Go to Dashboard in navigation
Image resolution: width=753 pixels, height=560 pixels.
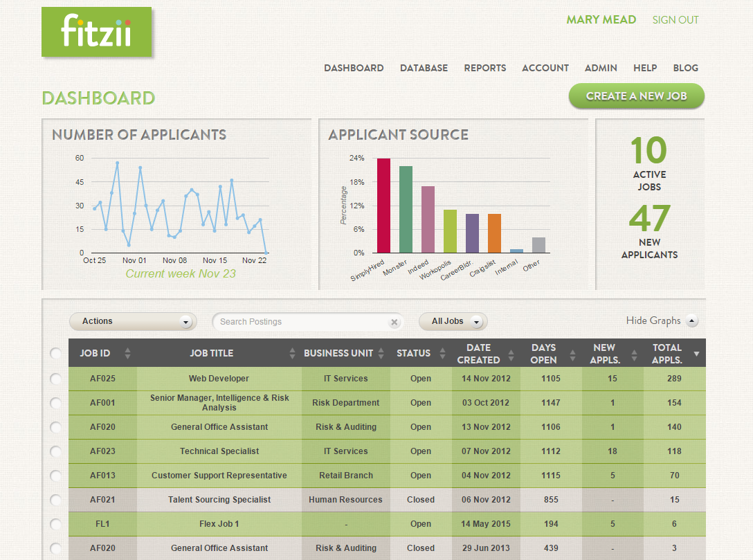click(354, 69)
